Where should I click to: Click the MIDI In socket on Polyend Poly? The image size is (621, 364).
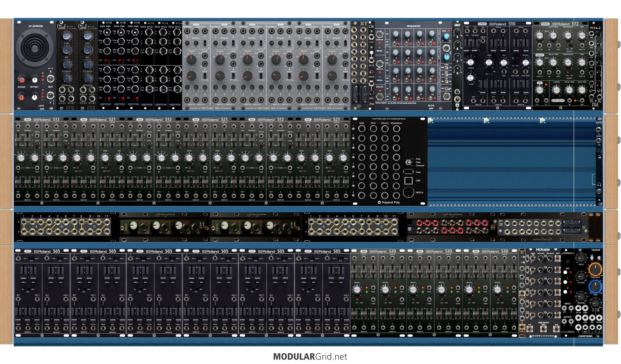(x=408, y=192)
